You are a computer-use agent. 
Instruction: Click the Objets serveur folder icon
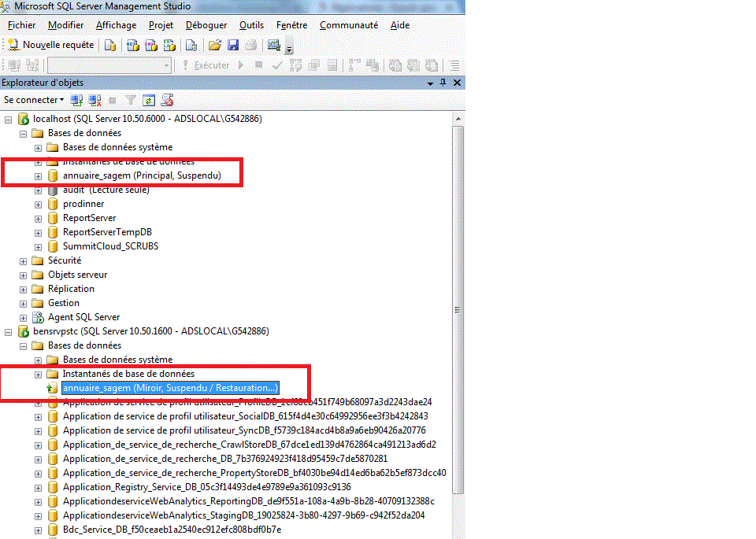(x=38, y=275)
